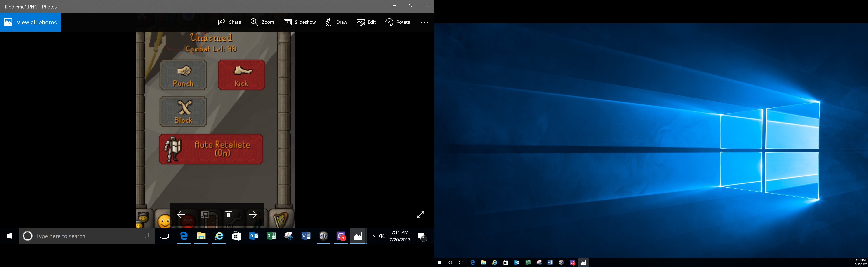Launch Edge from the small taskbar
This screenshot has height=267, width=868.
[x=472, y=263]
